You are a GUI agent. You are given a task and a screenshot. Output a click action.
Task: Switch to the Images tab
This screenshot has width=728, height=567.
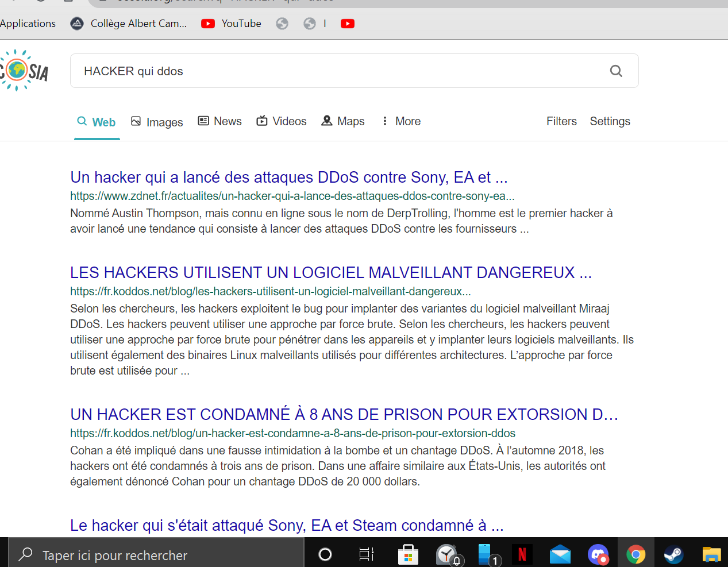click(157, 122)
